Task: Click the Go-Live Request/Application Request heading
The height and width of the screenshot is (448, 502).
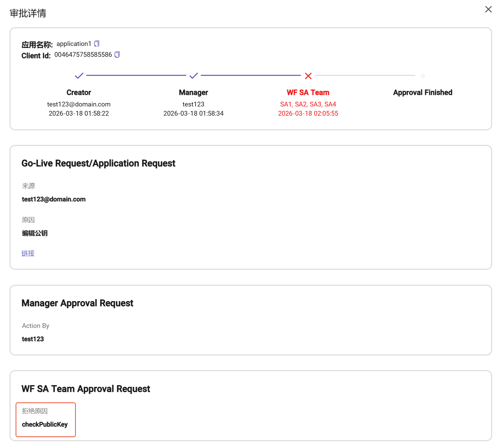Action: 98,163
